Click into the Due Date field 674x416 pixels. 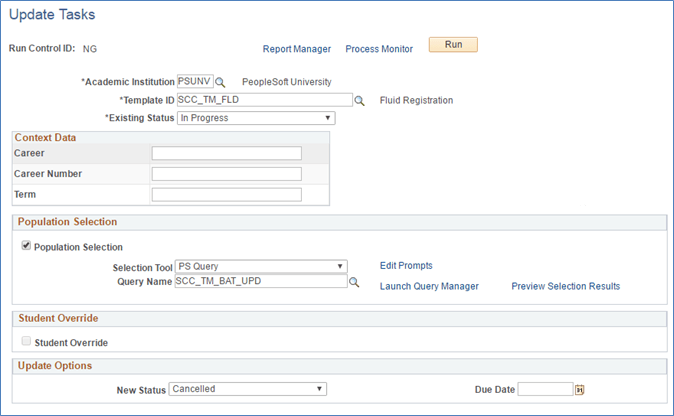pos(545,389)
